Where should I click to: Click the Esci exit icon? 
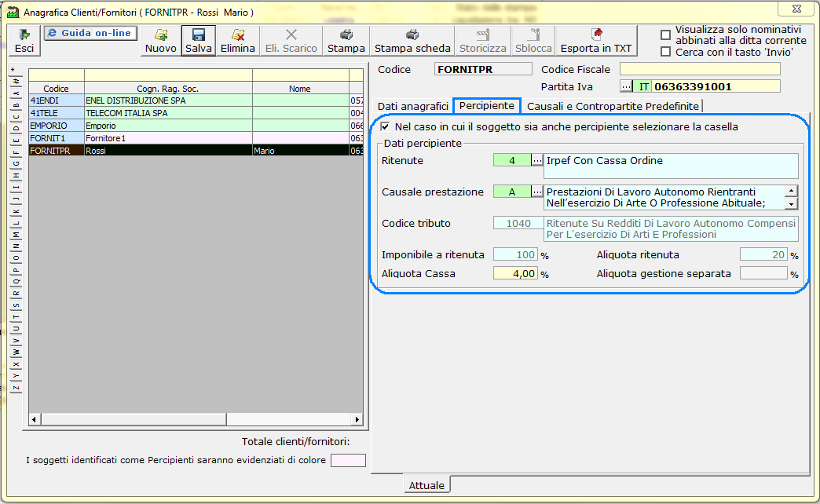coord(24,40)
